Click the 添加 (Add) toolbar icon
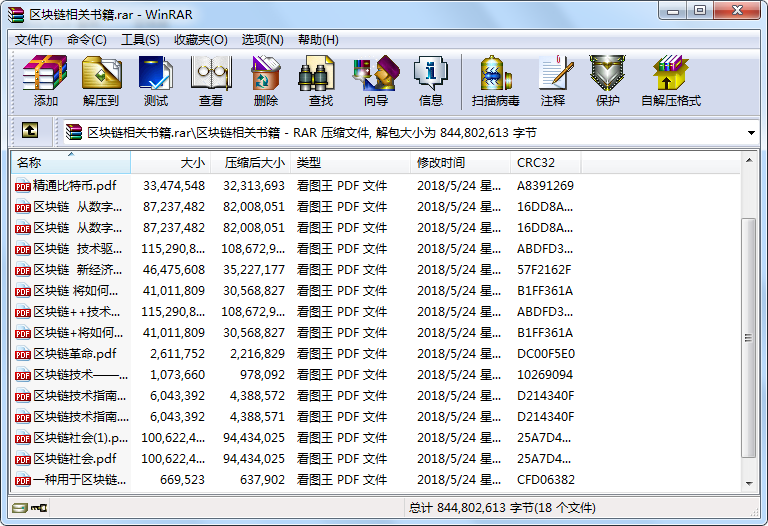This screenshot has height=526, width=768. coord(45,73)
